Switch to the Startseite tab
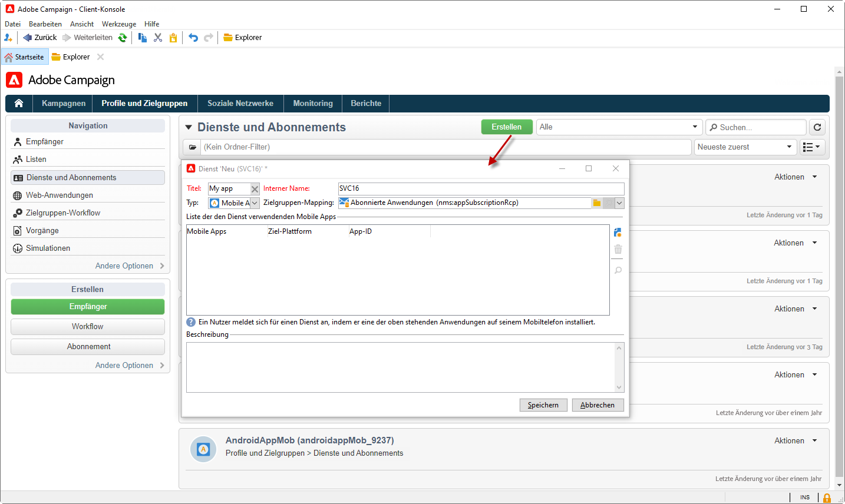Image resolution: width=845 pixels, height=504 pixels. [24, 57]
